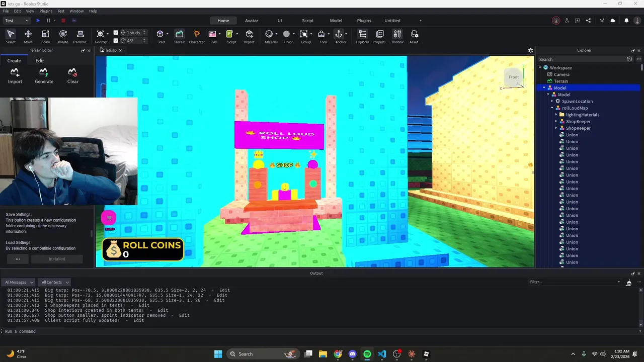
Task: Toggle the Explorer panel button
Action: click(362, 36)
